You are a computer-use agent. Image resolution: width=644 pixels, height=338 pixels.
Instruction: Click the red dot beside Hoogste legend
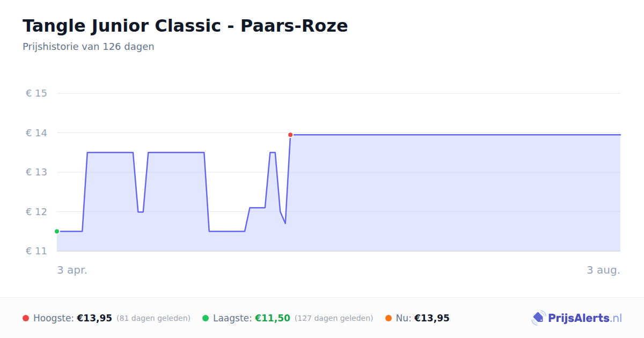[26, 318]
